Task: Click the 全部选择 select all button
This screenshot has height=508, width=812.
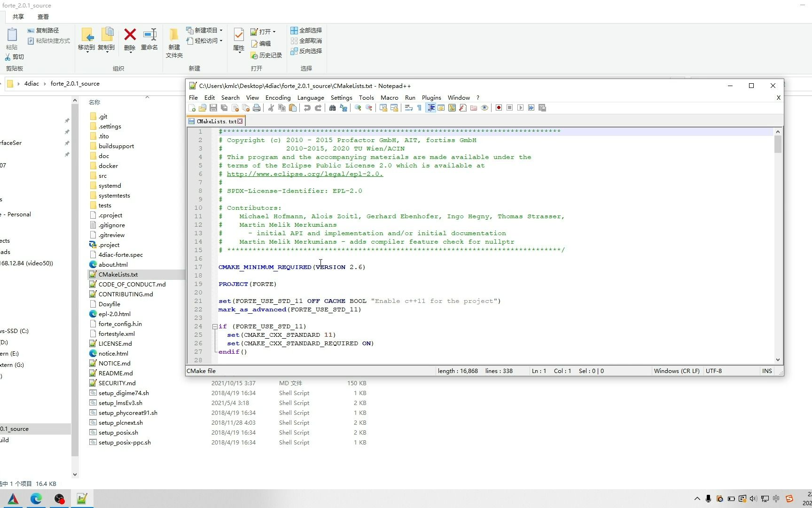Action: (x=306, y=30)
